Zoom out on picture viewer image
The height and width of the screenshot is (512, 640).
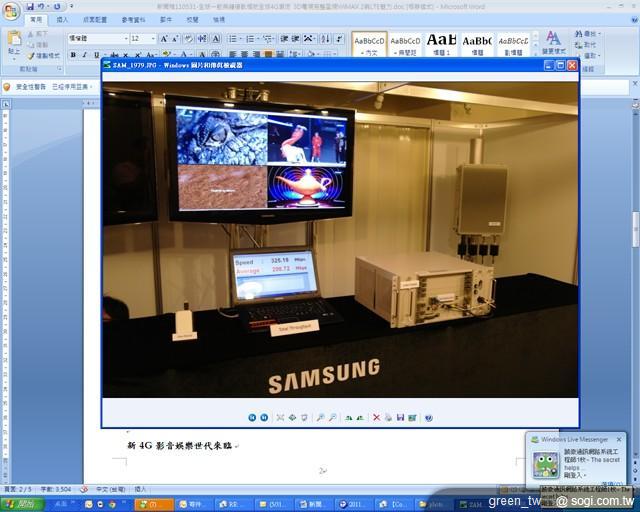click(333, 417)
